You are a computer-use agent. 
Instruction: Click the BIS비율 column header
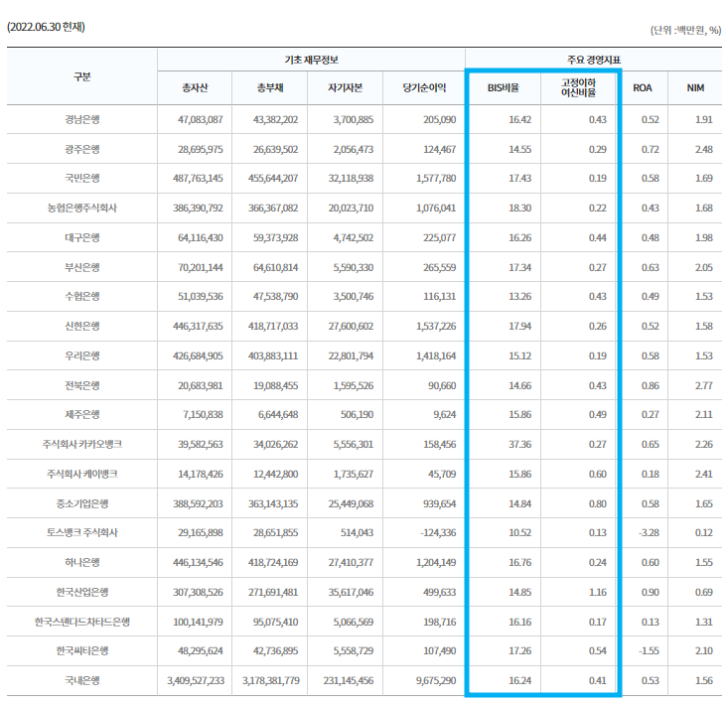pyautogui.click(x=504, y=87)
